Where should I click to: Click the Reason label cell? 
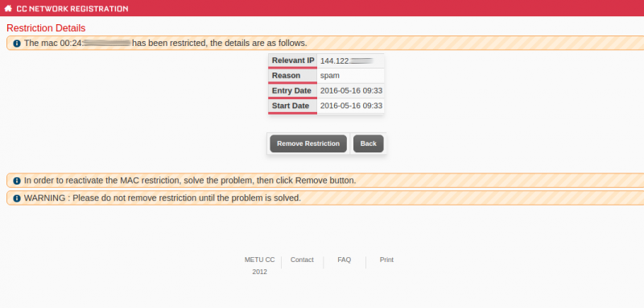tap(292, 76)
